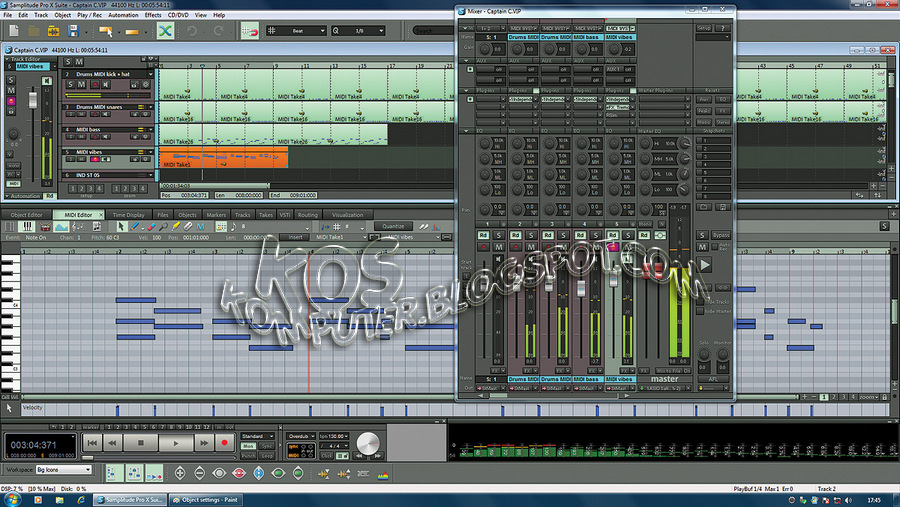
Task: Toggle the Loop button in the transport
Action: pos(266,455)
